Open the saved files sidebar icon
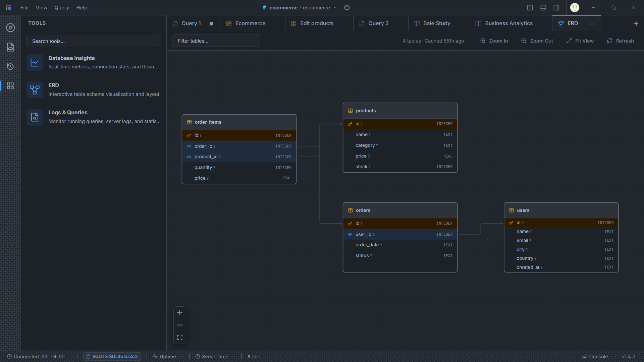Viewport: 644px width, 362px height. [10, 47]
